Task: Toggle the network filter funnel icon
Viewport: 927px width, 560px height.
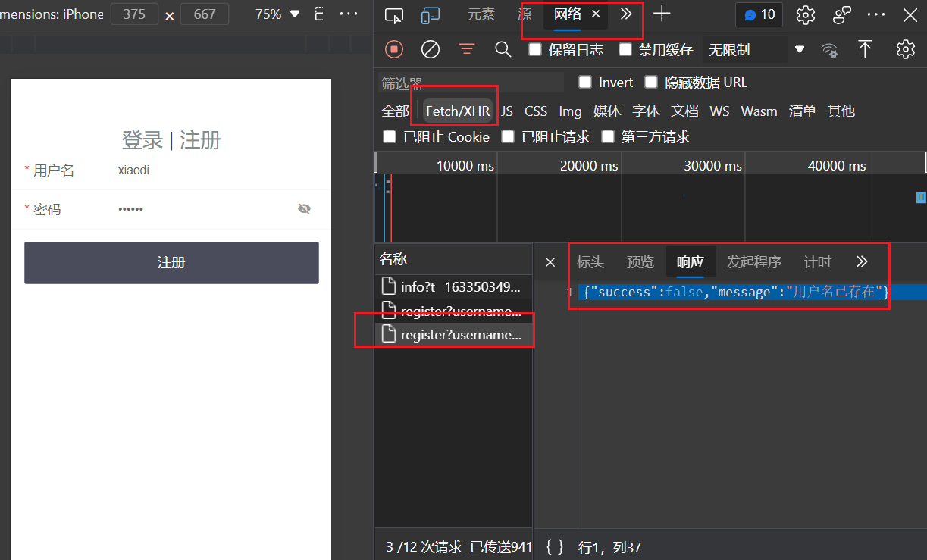Action: point(467,49)
